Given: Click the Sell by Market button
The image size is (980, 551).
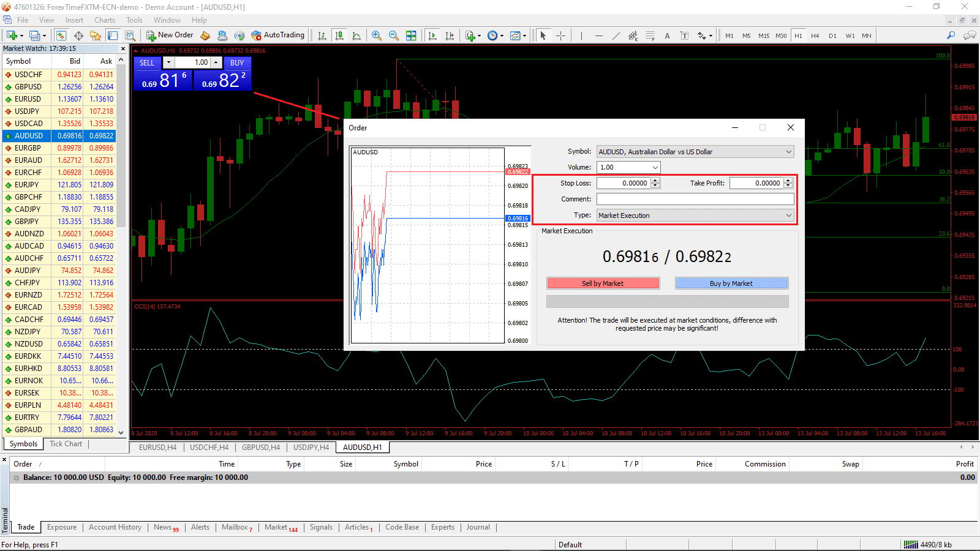Looking at the screenshot, I should coord(603,283).
